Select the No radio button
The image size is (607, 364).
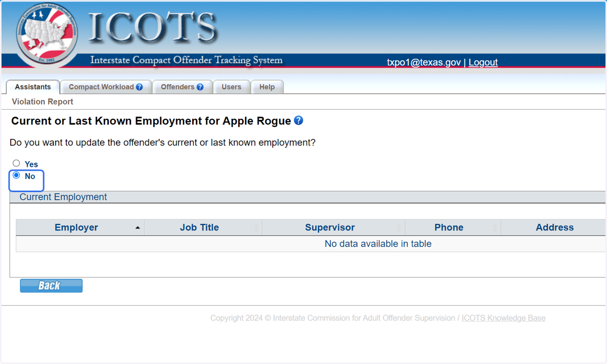tap(17, 175)
